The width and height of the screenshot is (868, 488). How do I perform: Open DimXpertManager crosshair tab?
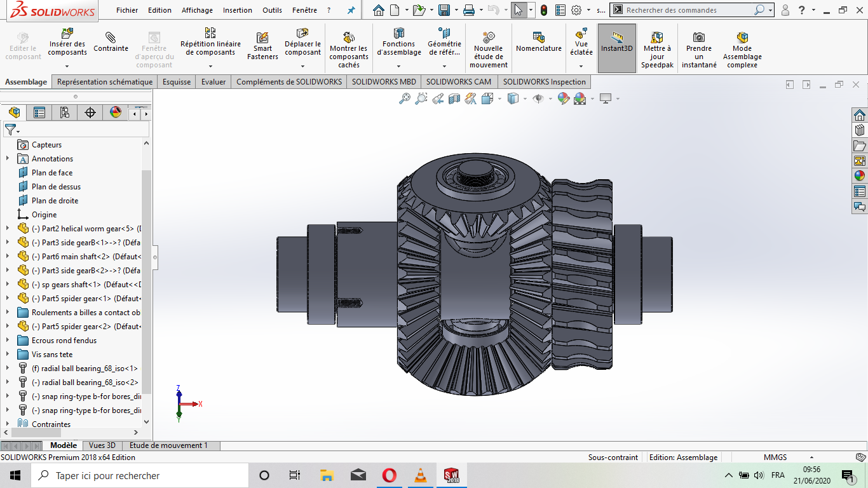tap(90, 113)
